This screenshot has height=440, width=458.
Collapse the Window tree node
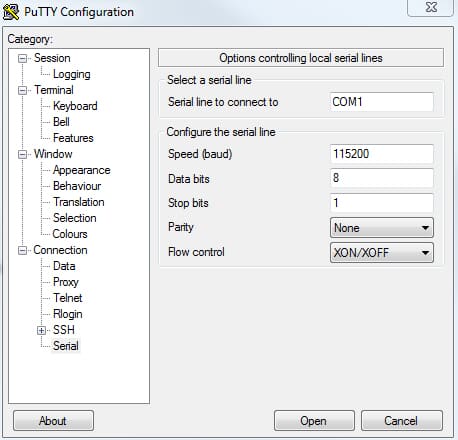[x=22, y=154]
